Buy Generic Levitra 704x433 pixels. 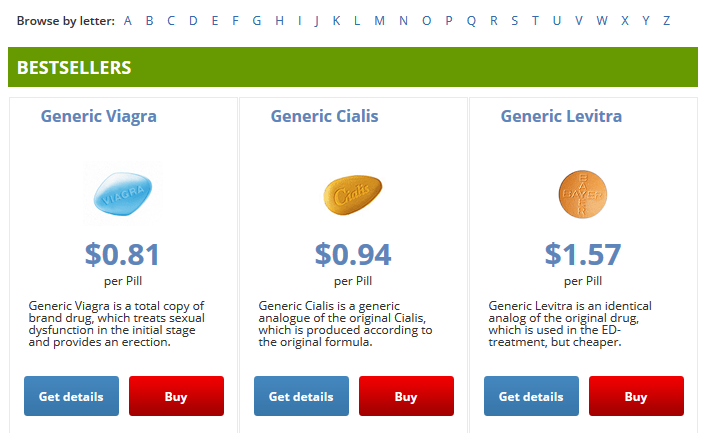coord(636,396)
